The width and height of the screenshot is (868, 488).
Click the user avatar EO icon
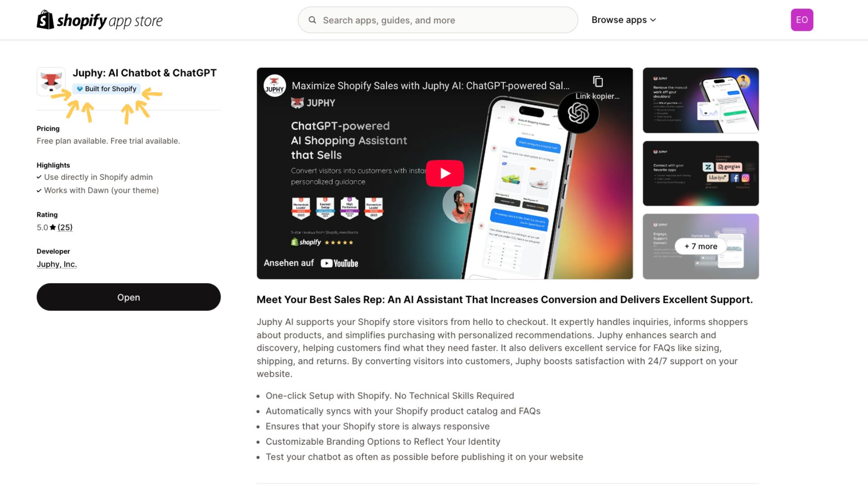pyautogui.click(x=802, y=20)
